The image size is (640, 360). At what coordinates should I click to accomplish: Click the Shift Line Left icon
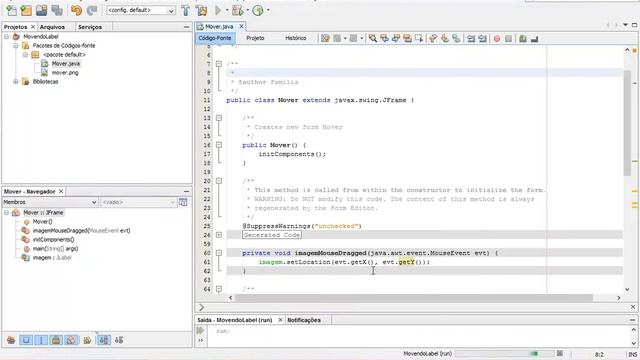pyautogui.click(x=471, y=38)
